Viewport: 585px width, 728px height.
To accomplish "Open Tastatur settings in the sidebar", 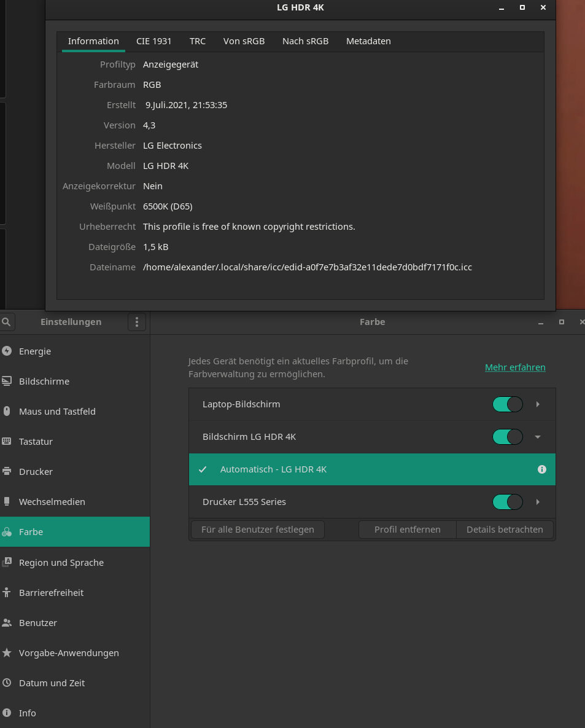I will coord(75,442).
